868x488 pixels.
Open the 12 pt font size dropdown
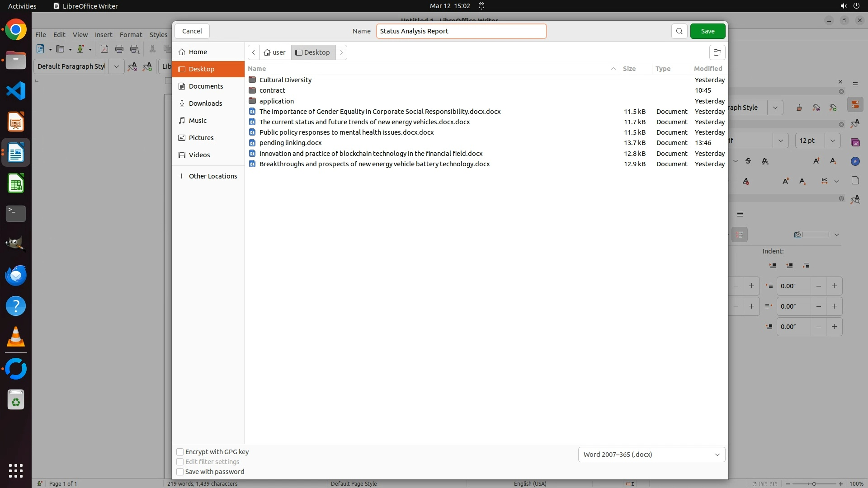coord(832,141)
